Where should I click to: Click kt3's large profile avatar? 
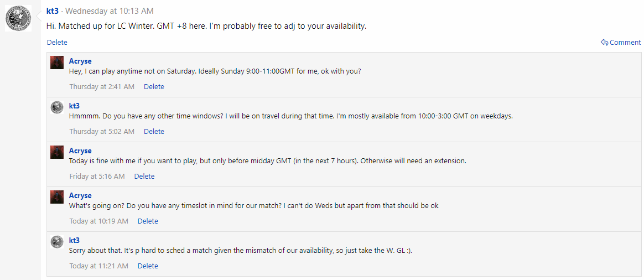(18, 18)
